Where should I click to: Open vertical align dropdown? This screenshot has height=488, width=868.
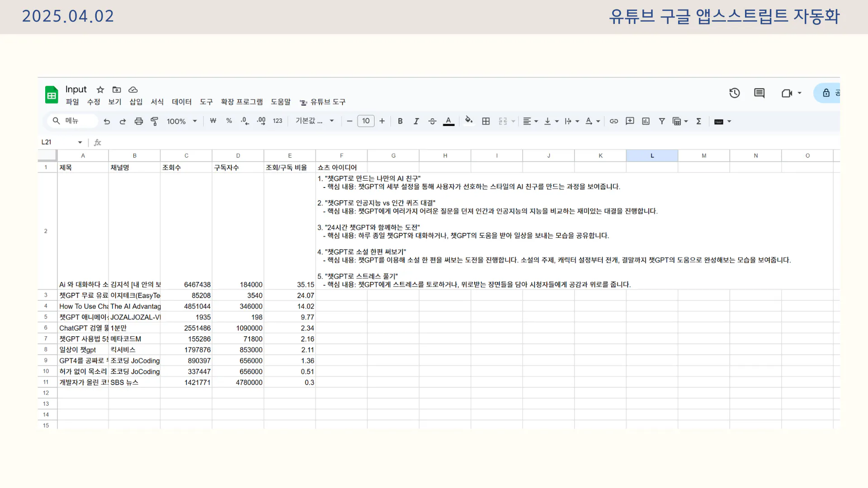[551, 121]
